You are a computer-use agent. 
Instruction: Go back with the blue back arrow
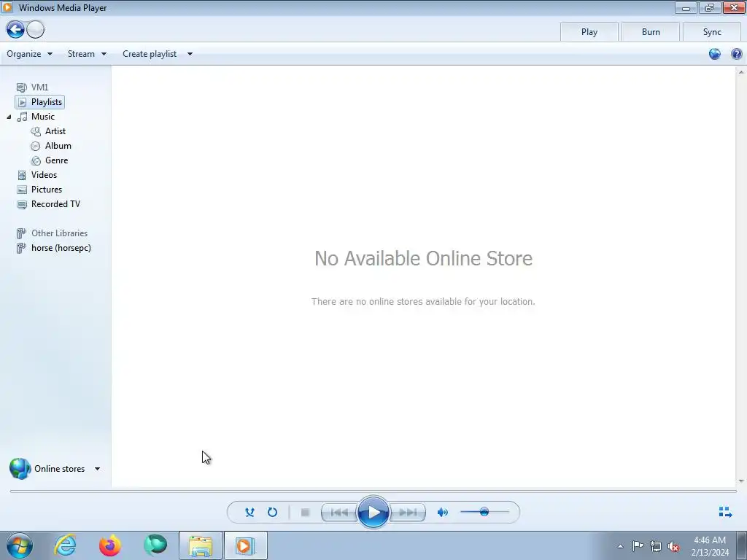tap(15, 29)
